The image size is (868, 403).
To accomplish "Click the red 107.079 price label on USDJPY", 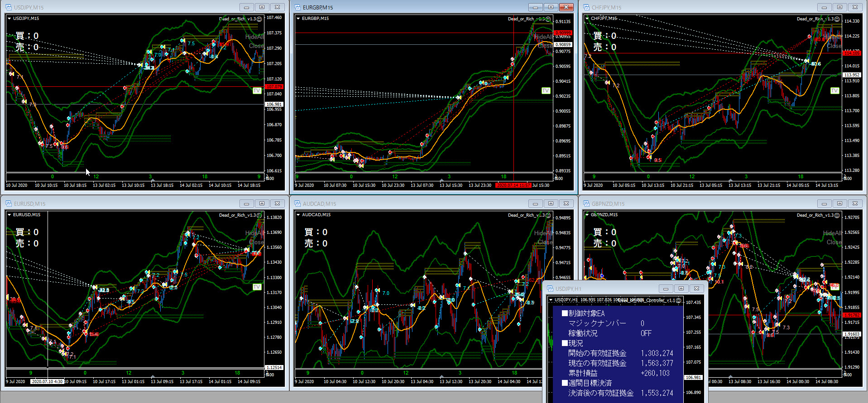I will (x=274, y=86).
